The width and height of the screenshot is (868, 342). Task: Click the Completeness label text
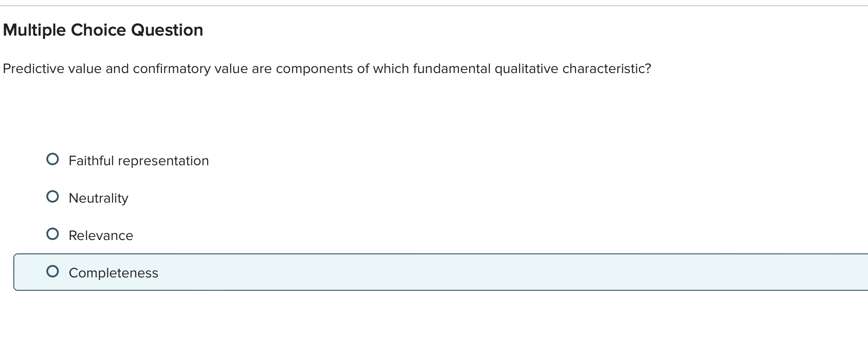114,273
